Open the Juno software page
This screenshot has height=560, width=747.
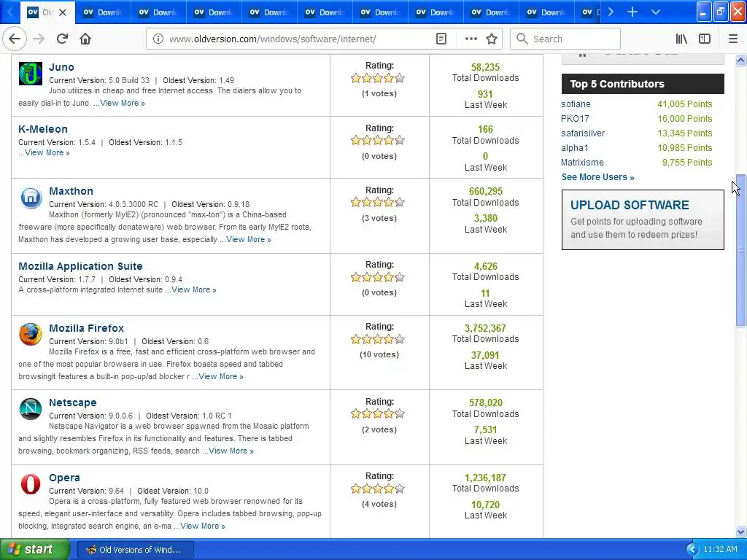pyautogui.click(x=61, y=67)
